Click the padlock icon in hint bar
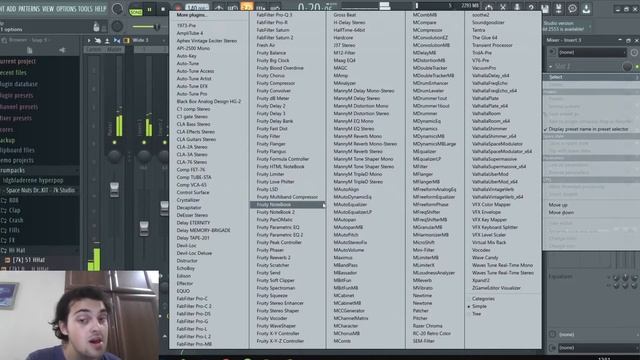This screenshot has height=360, width=640. pyautogui.click(x=96, y=27)
